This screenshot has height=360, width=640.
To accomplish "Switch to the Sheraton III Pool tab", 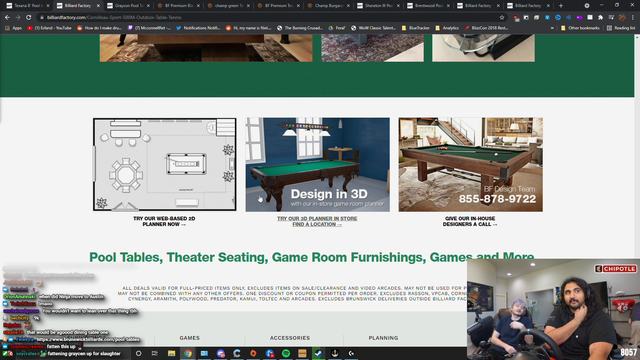I will (377, 6).
